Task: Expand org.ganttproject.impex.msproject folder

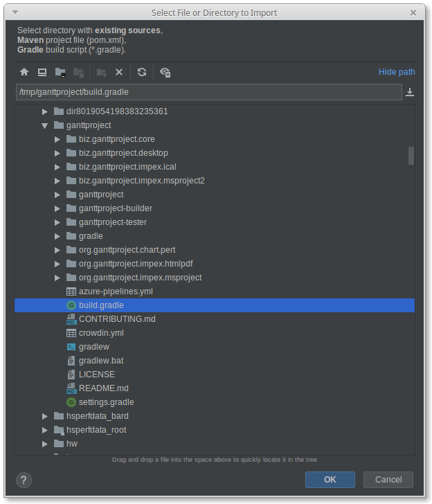Action: [x=57, y=278]
